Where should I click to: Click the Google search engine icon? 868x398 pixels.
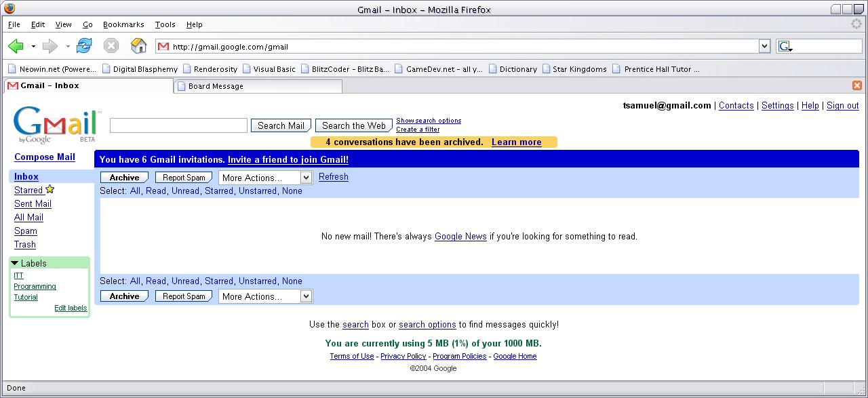[x=785, y=46]
